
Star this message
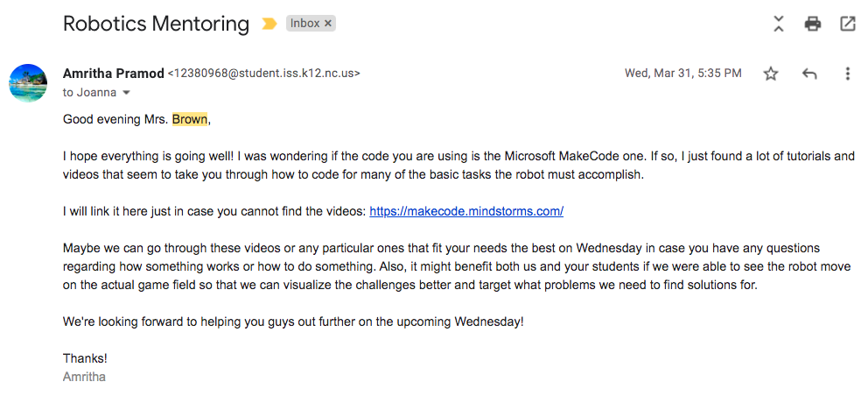coord(771,74)
